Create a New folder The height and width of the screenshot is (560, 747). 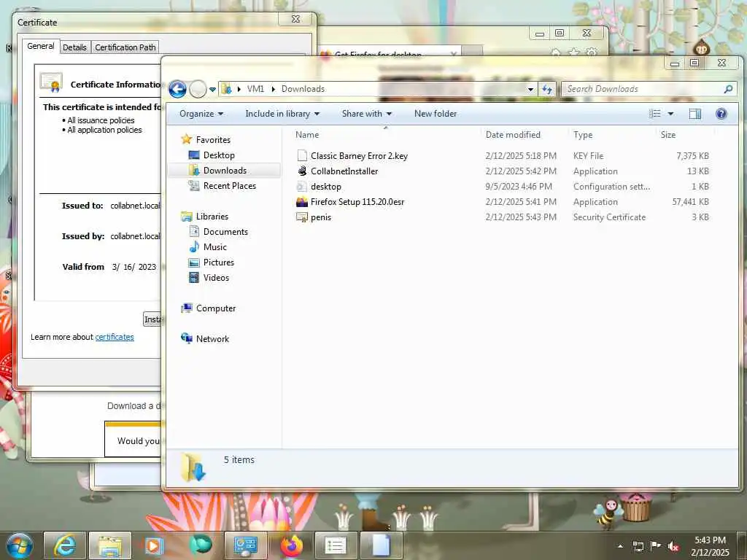[435, 114]
